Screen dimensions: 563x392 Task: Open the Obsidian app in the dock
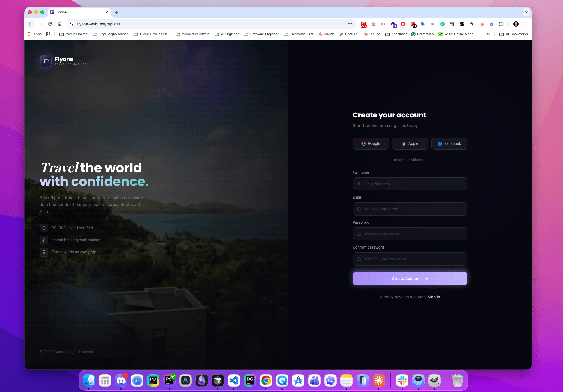(x=202, y=380)
